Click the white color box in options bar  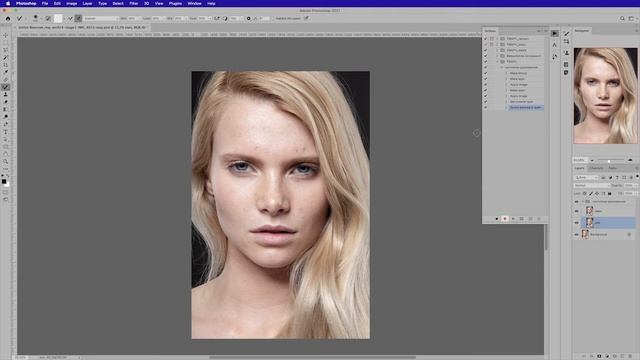click(58, 18)
